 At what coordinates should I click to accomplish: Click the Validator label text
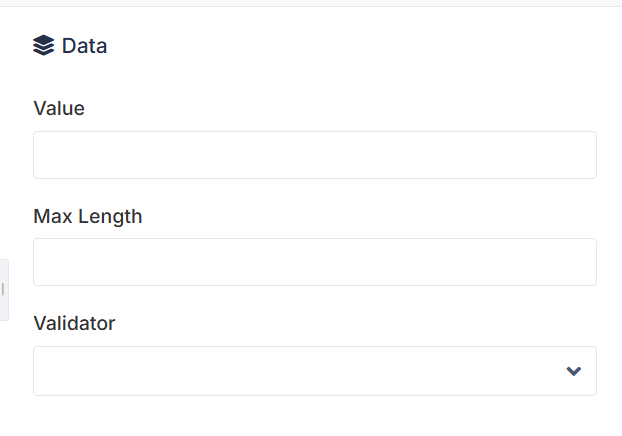(74, 323)
